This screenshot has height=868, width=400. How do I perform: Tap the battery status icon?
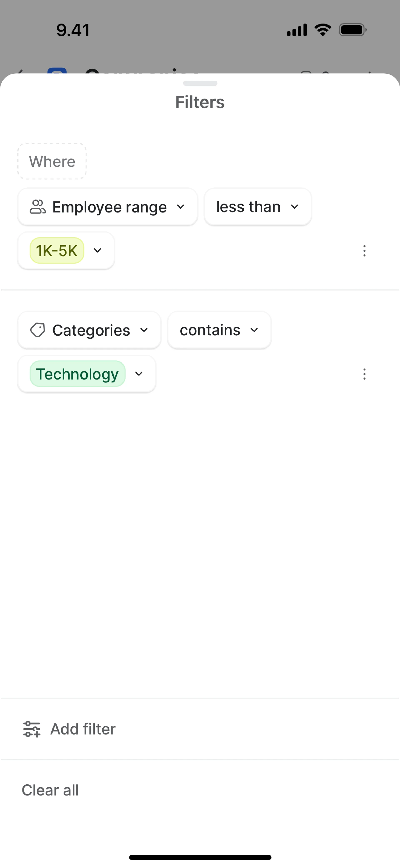[x=352, y=30]
